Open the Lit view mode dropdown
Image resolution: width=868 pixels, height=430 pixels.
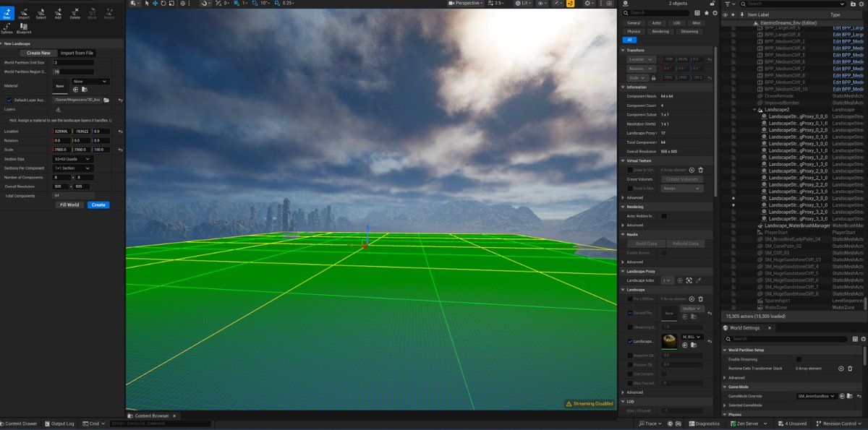pos(525,3)
